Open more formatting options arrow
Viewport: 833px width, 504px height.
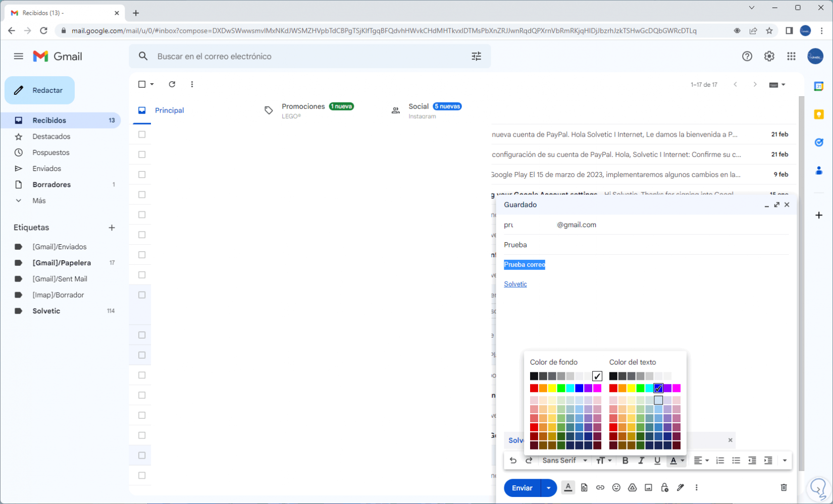click(x=785, y=460)
